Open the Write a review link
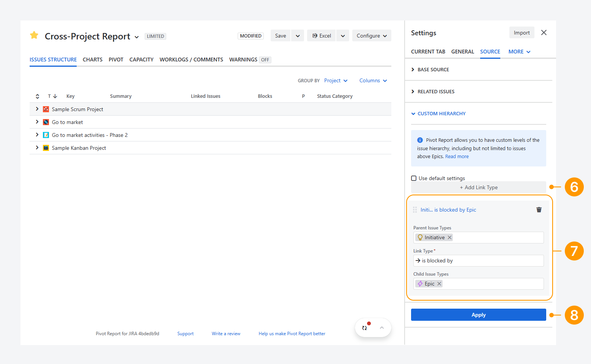This screenshot has width=591, height=364. point(226,334)
